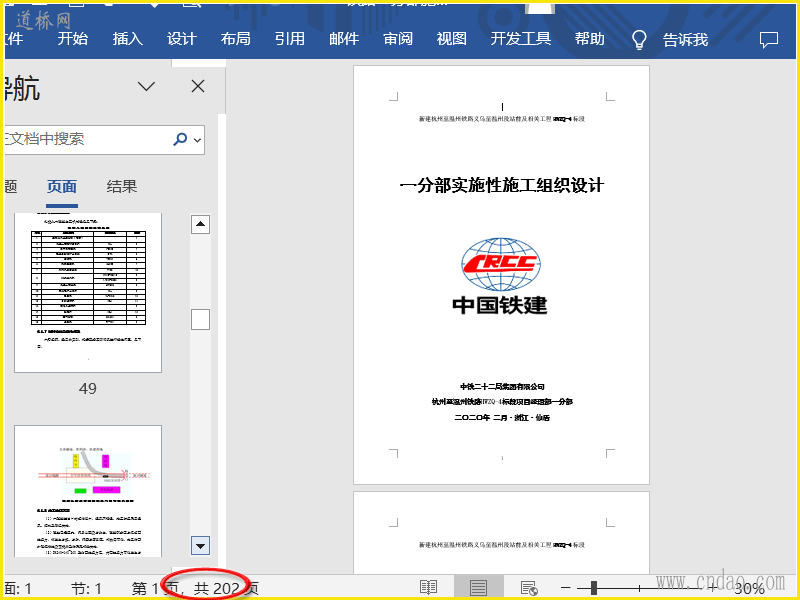Click the 30% zoom level value
This screenshot has width=800, height=600.
[x=749, y=589]
